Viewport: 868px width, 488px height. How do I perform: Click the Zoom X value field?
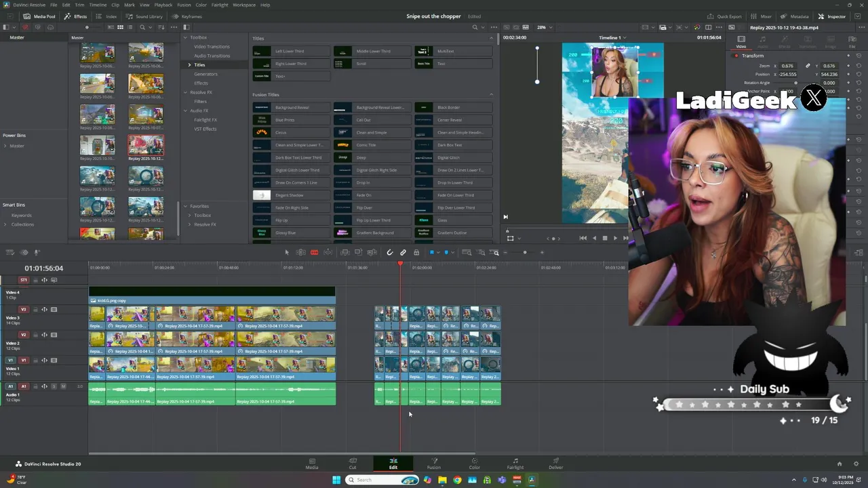point(787,66)
